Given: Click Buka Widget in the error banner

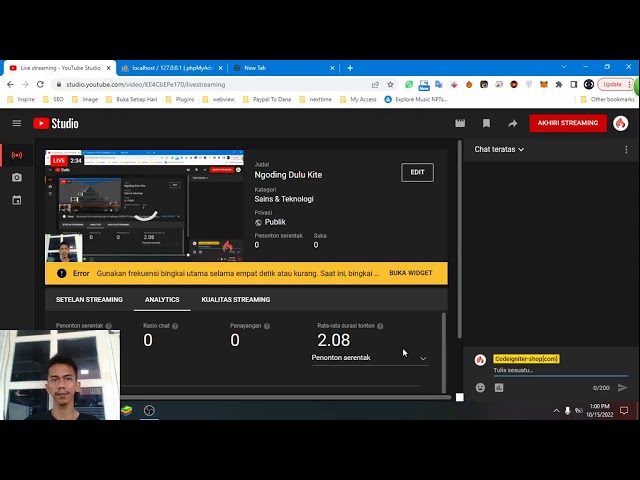Looking at the screenshot, I should 411,273.
